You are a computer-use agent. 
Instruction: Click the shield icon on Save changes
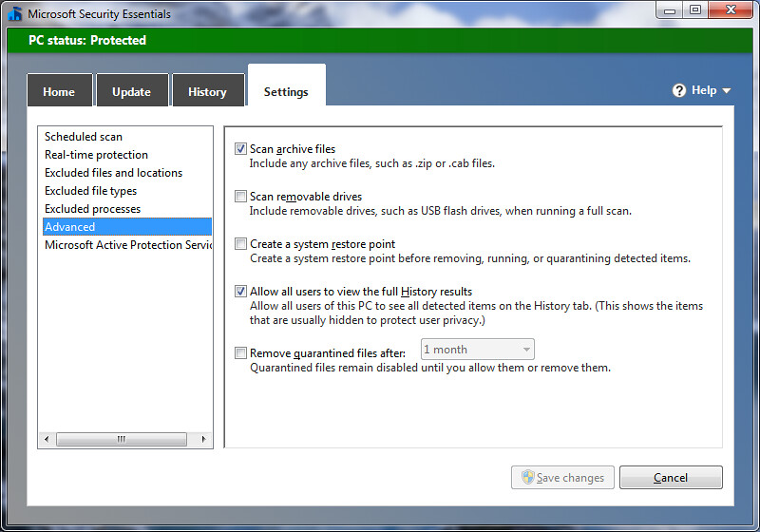click(x=528, y=477)
